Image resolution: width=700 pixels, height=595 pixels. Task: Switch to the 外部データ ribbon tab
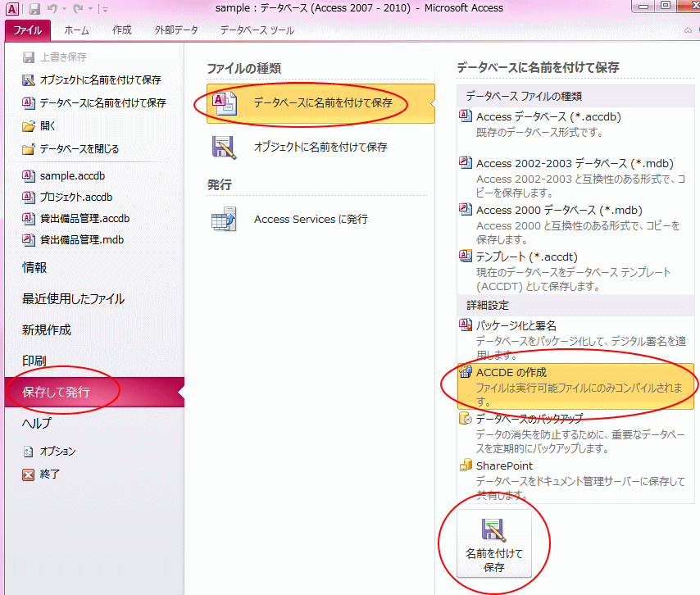point(176,30)
